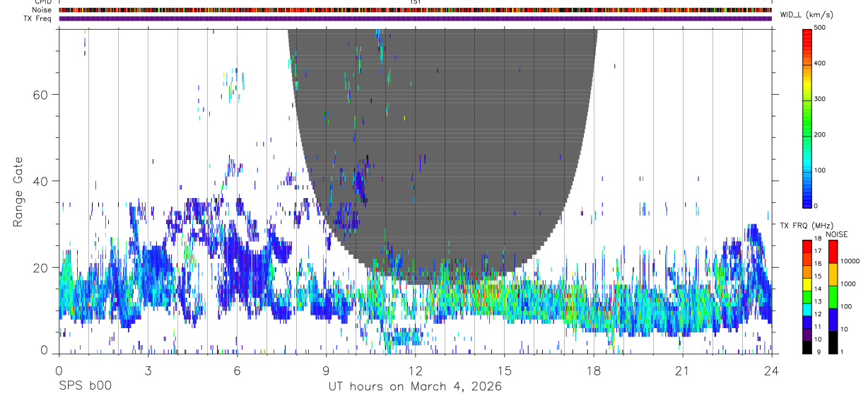Viewport: 868px width, 401px height.
Task: Click the 'TX Freq' row label at top left
Action: (37, 18)
